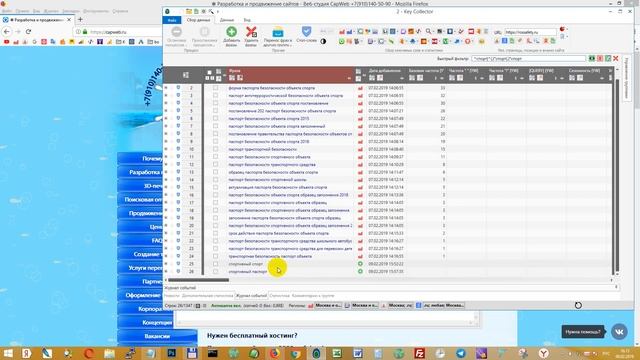The image size is (640, 360).
Task: Tick checkbox of row 26 'спортивный паспорт'
Action: (x=215, y=271)
